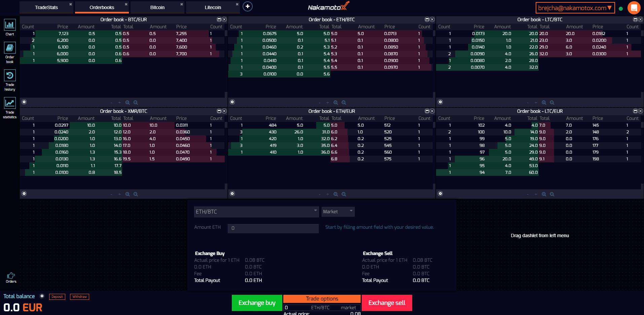Select the 7,255 ask price in BTC/EUR
The image size is (644, 315).
181,34
